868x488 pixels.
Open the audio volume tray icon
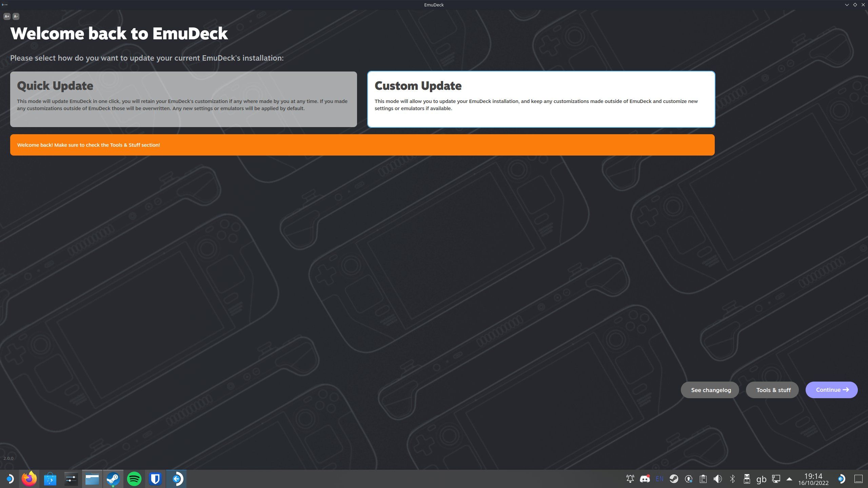click(717, 479)
